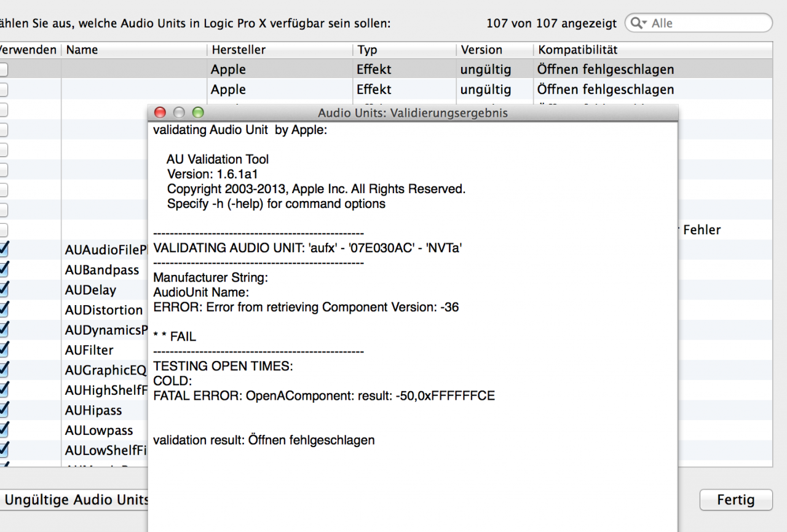787x532 pixels.
Task: Zoom the Validierungsergebnis window with green button
Action: tap(197, 113)
